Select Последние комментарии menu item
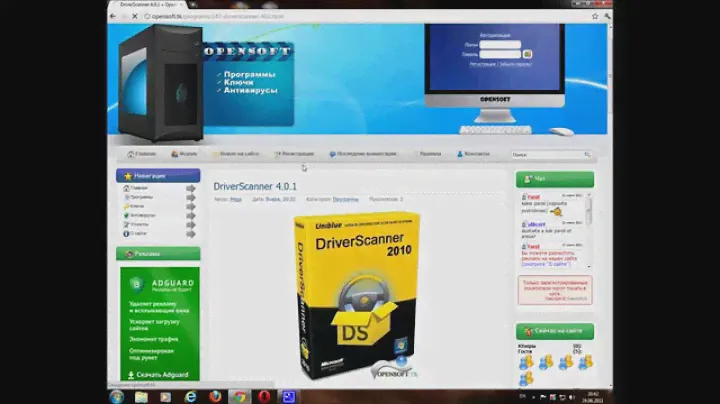The image size is (720, 404). point(366,154)
